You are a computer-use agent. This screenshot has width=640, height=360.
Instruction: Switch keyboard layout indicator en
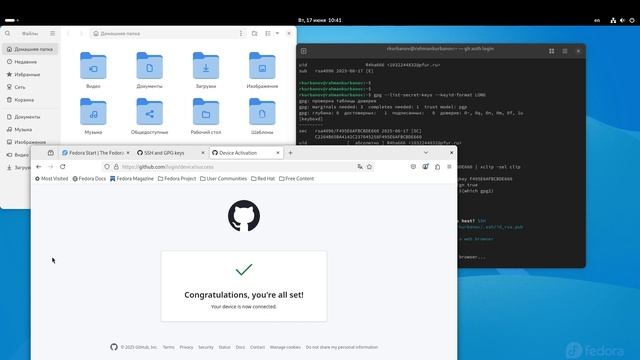[597, 20]
